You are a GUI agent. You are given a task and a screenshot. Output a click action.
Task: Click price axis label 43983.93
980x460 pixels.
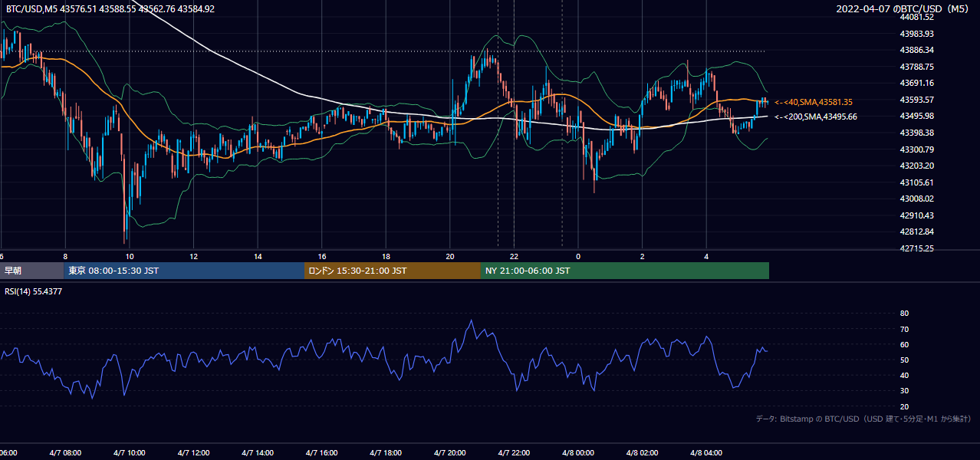point(916,34)
